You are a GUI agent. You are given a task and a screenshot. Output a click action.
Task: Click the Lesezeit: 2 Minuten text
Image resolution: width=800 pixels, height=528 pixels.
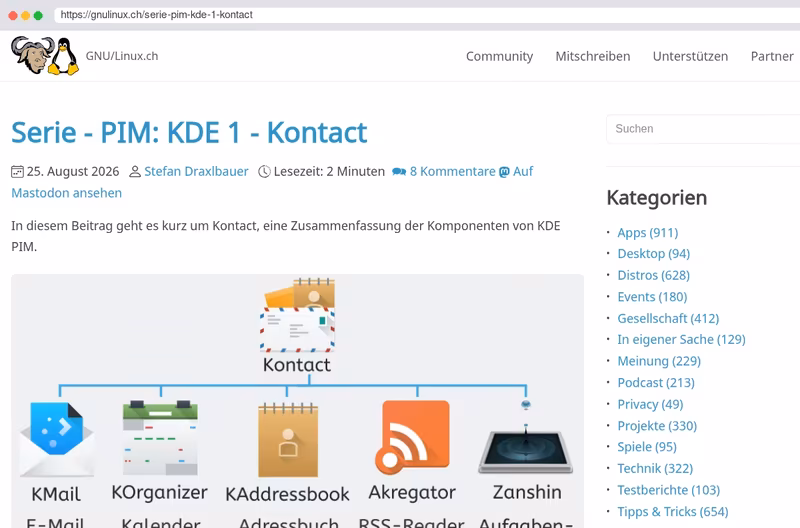tap(329, 171)
